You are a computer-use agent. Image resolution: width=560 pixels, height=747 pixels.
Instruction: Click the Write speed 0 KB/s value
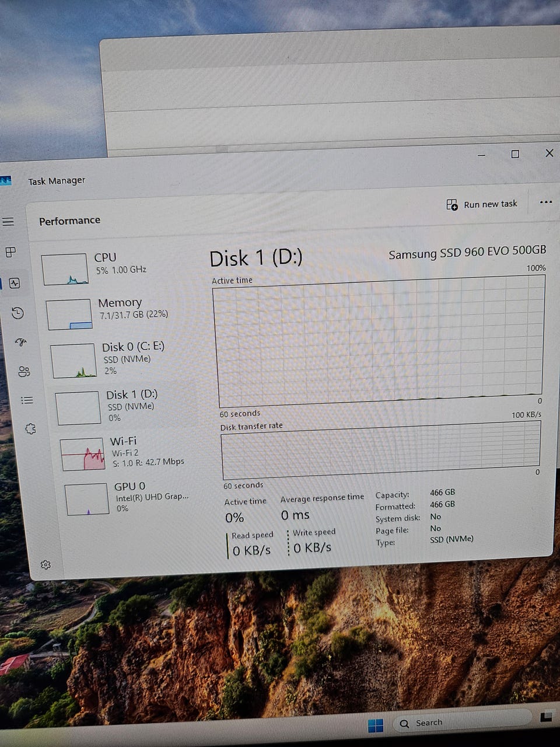coord(312,547)
